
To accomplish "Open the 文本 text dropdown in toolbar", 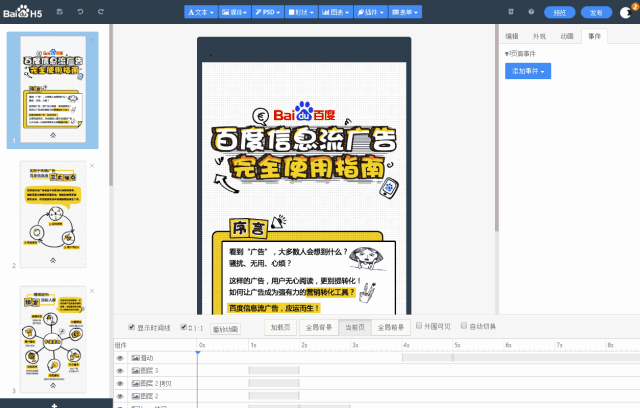I will [201, 12].
